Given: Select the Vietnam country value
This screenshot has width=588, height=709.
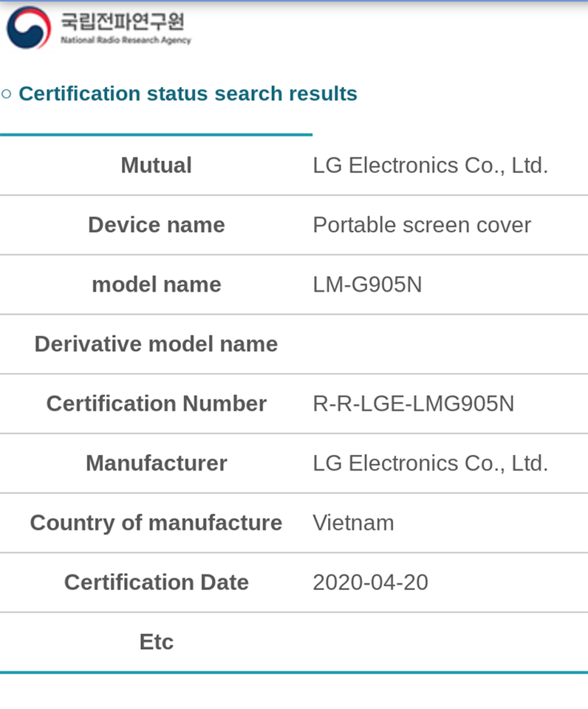Looking at the screenshot, I should click(x=353, y=523).
